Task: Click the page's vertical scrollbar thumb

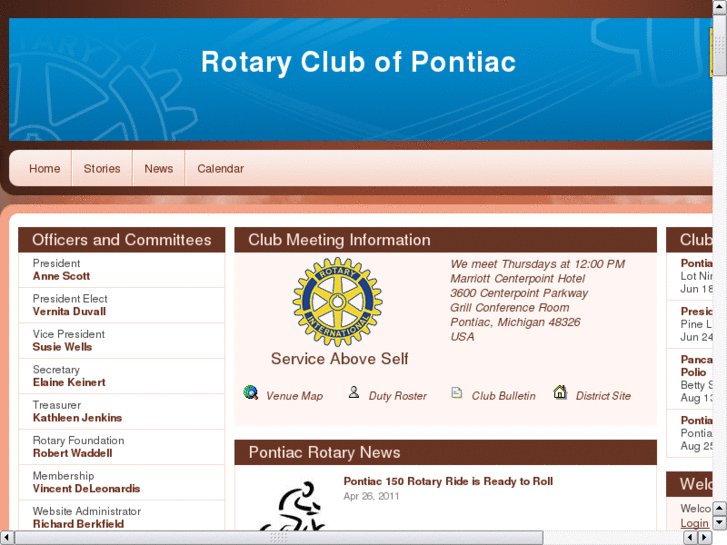Action: point(720,45)
